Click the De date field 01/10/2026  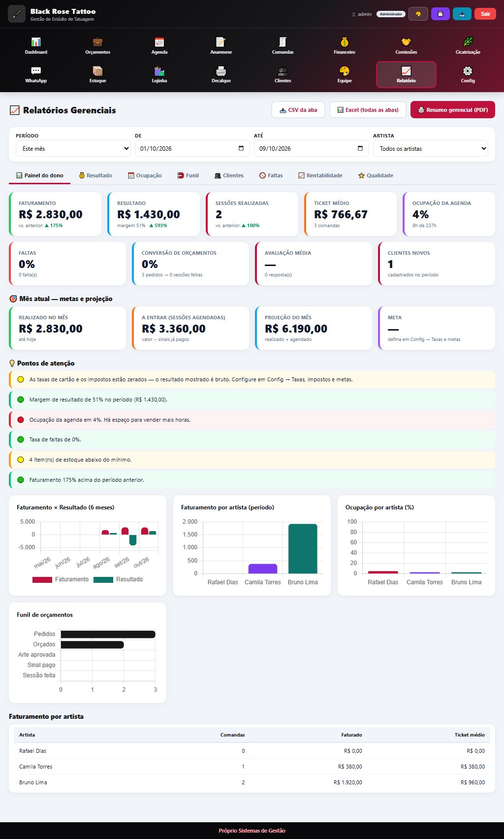192,148
